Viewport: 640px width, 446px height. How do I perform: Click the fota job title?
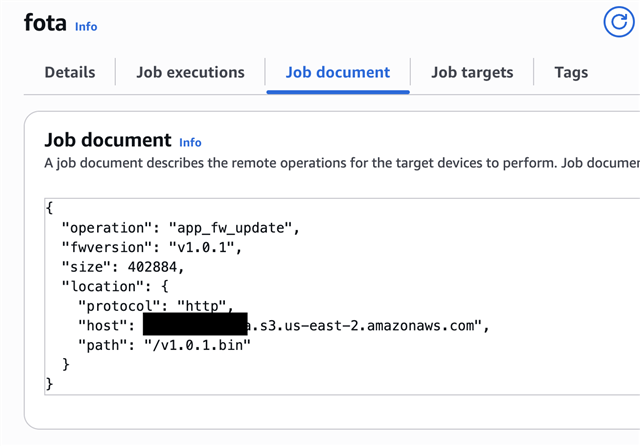[x=45, y=22]
